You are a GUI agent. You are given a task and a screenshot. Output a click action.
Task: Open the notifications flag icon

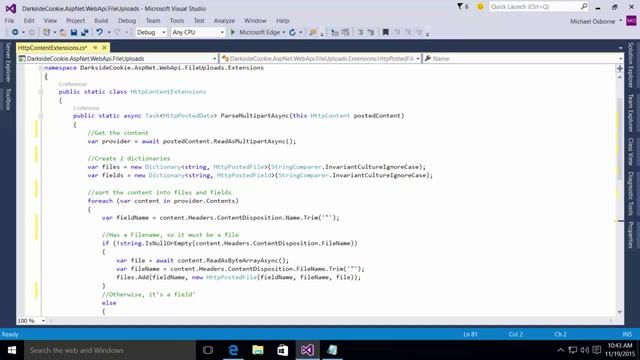tap(460, 7)
